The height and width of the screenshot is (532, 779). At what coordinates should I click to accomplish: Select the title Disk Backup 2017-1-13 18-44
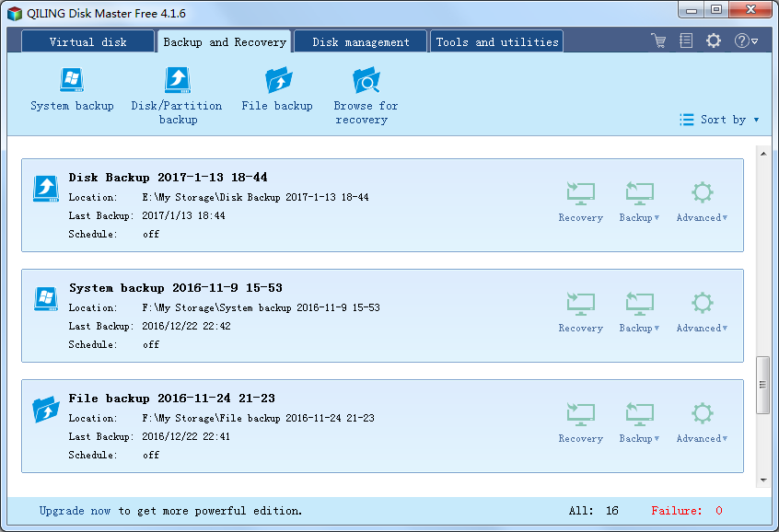pyautogui.click(x=168, y=178)
